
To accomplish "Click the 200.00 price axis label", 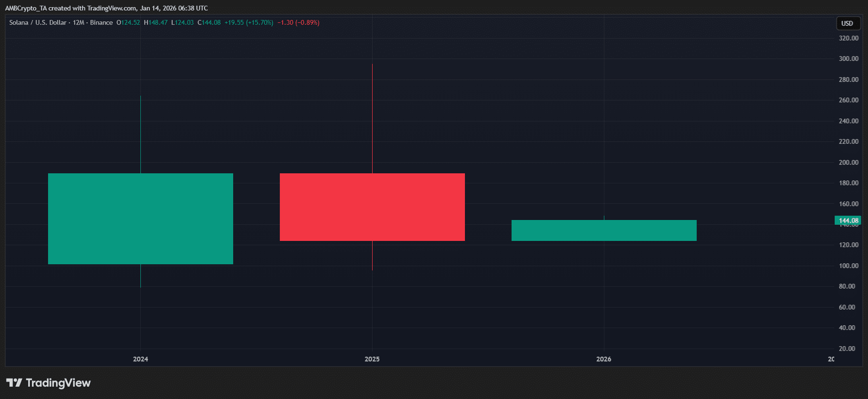I will [848, 162].
